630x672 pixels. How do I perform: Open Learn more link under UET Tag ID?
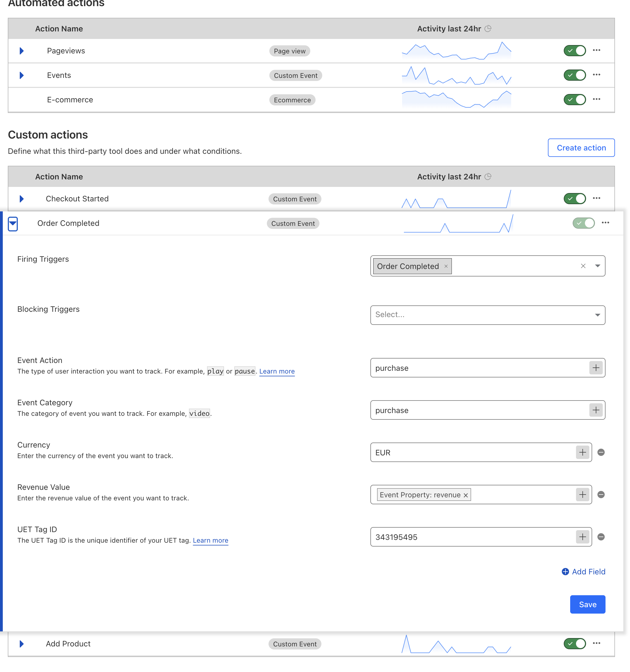[210, 540]
